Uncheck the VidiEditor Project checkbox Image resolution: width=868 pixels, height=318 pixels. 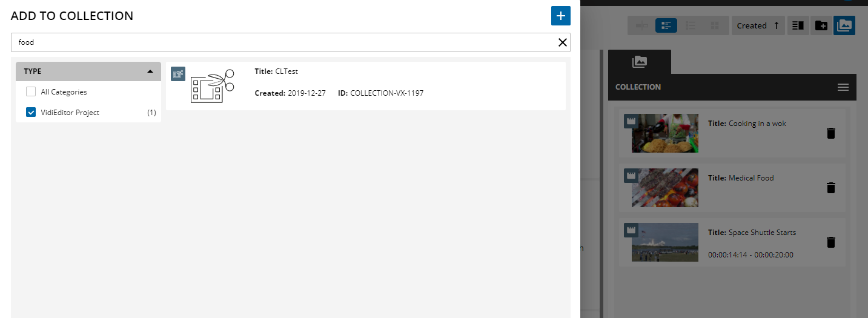tap(31, 113)
